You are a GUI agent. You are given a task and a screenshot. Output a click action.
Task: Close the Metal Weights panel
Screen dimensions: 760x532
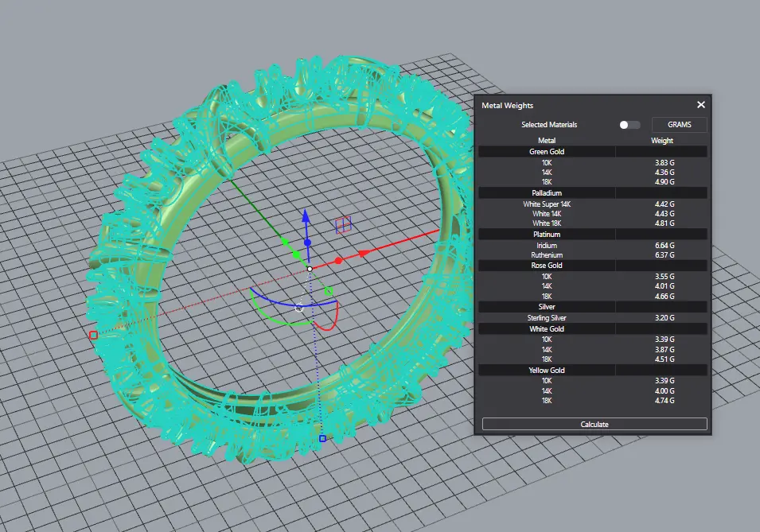click(x=701, y=105)
